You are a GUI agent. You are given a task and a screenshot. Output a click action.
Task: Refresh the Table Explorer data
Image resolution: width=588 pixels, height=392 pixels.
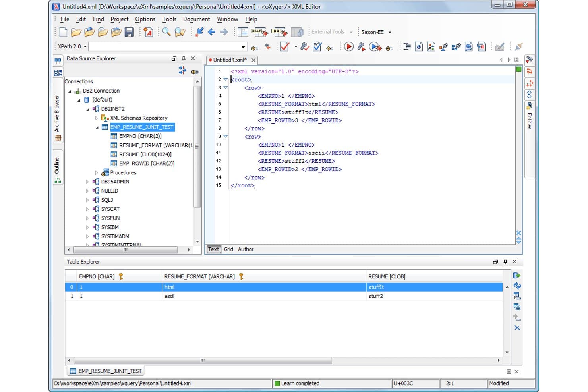click(517, 286)
